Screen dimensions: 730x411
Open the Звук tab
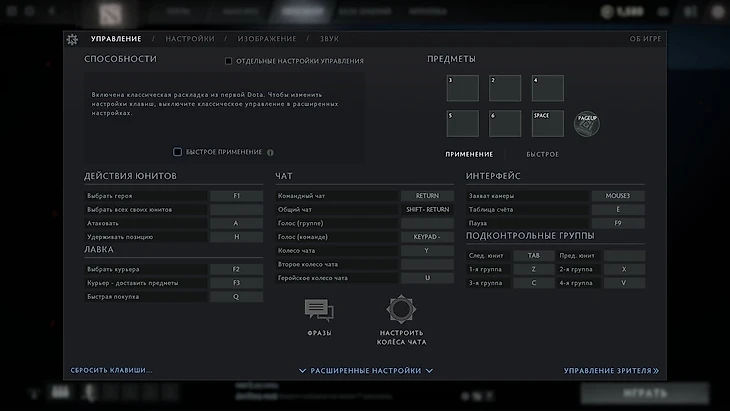point(329,39)
